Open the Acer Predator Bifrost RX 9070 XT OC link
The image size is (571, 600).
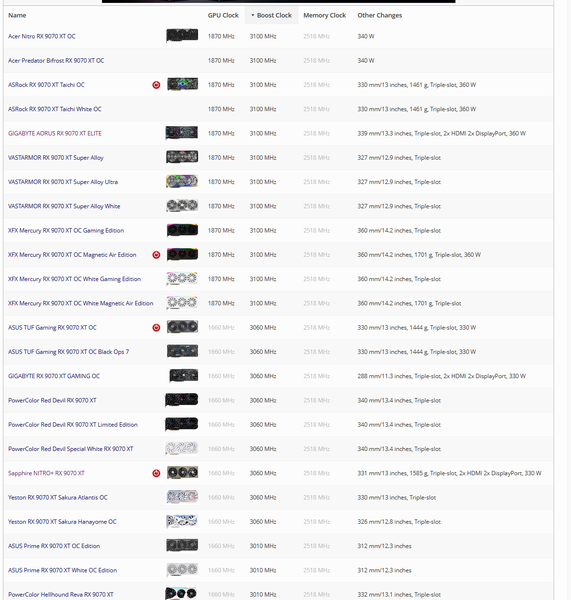(56, 60)
